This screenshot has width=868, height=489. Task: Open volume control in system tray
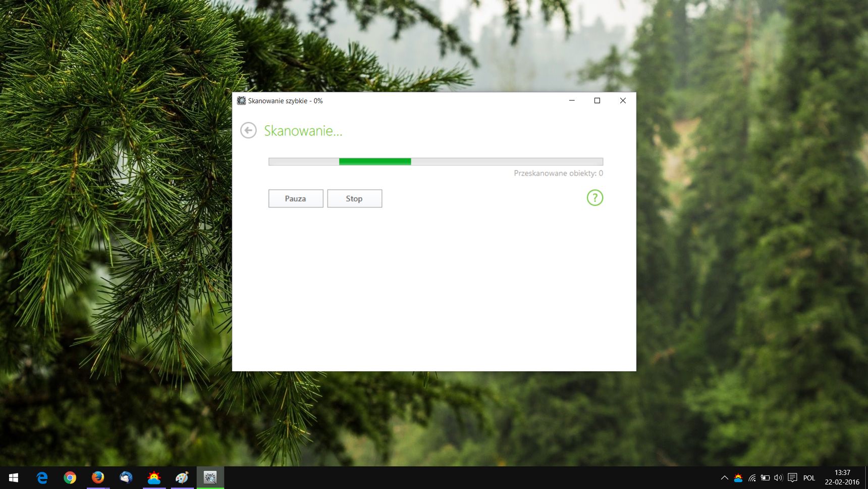coord(778,478)
